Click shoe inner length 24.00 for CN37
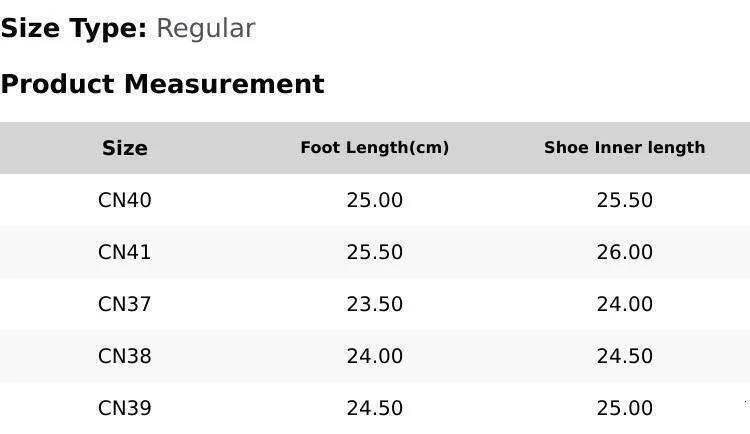Viewport: 750px width, 434px height. pyautogui.click(x=624, y=304)
